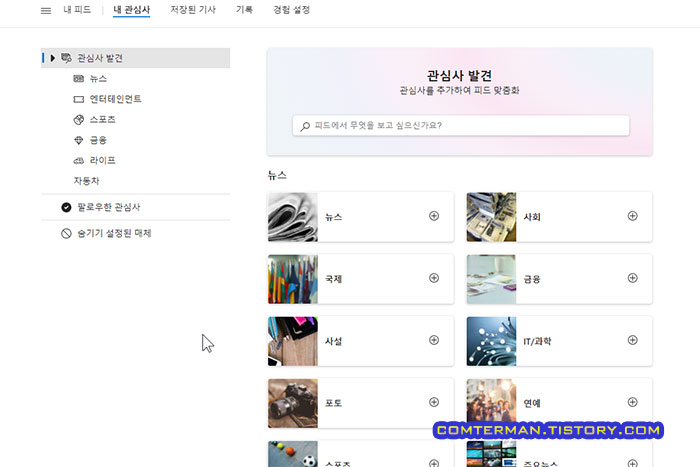
Task: Open the IT/과학 fiber optics thumbnail
Action: pyautogui.click(x=492, y=341)
